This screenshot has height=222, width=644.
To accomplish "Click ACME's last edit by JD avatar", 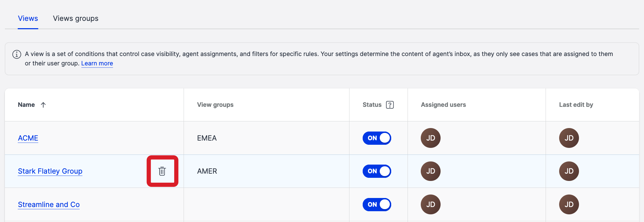I will click(x=569, y=138).
